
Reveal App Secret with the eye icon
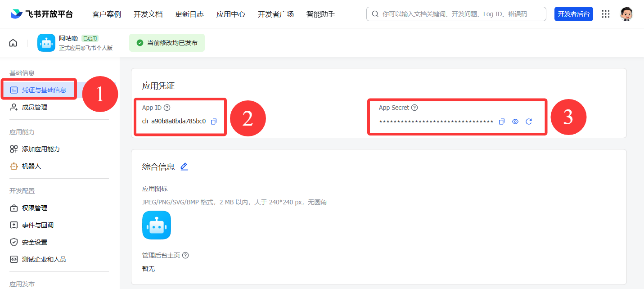(x=515, y=122)
